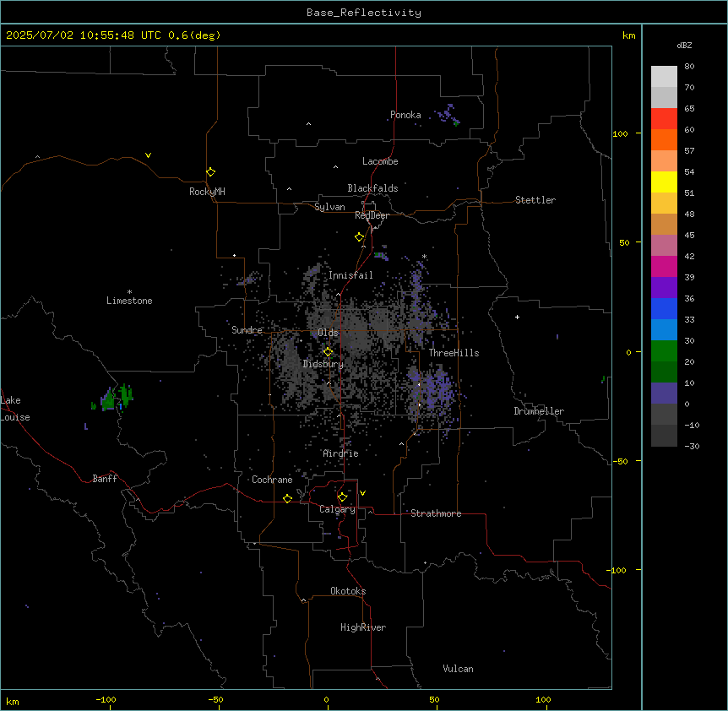Pick the orange 57-60 dBZ legend swatch

point(664,139)
